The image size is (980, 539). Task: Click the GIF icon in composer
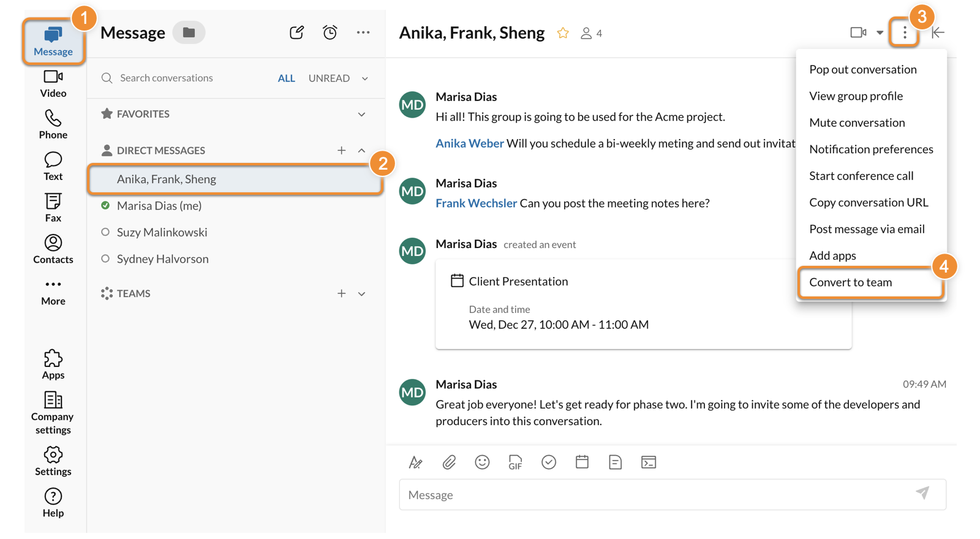pyautogui.click(x=515, y=462)
